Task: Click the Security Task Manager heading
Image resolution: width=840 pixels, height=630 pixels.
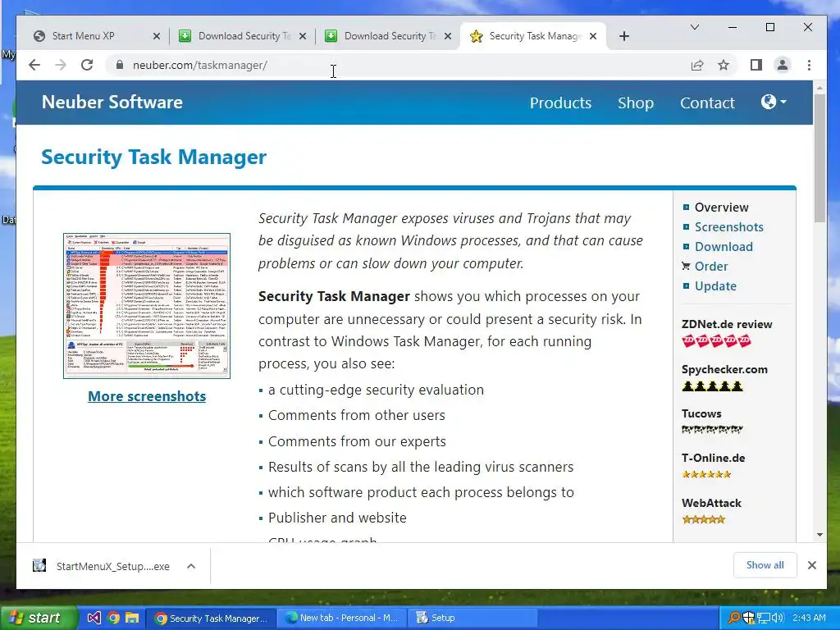Action: point(153,157)
